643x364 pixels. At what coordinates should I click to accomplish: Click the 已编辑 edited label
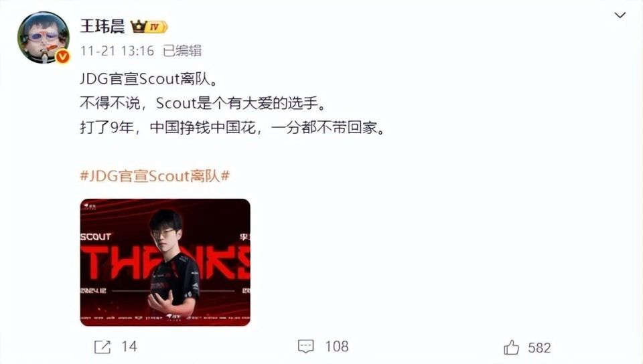(x=182, y=51)
